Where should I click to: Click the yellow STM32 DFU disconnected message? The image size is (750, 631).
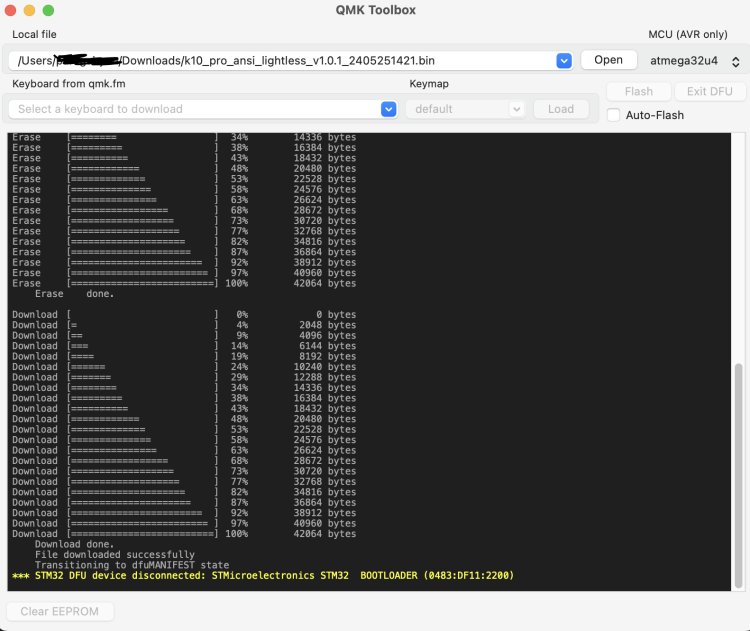pyautogui.click(x=266, y=576)
